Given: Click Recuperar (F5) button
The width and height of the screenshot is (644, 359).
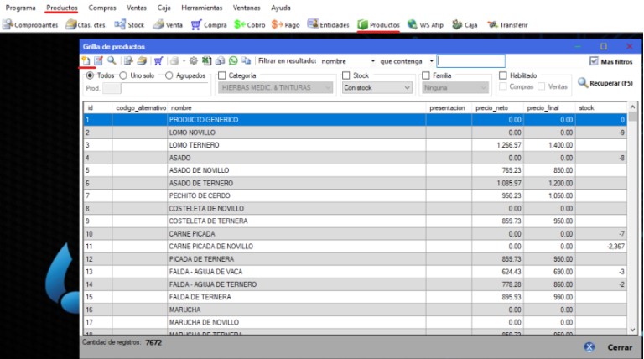Looking at the screenshot, I should coord(605,83).
